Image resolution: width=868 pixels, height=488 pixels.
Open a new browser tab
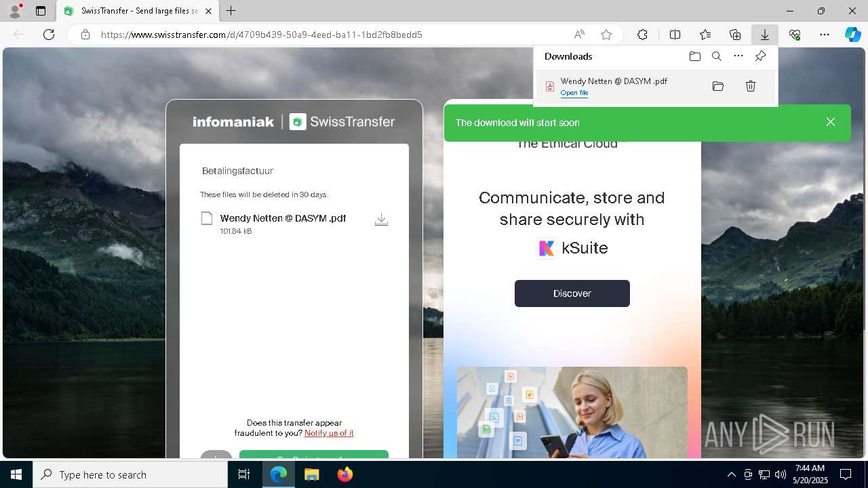(x=231, y=11)
